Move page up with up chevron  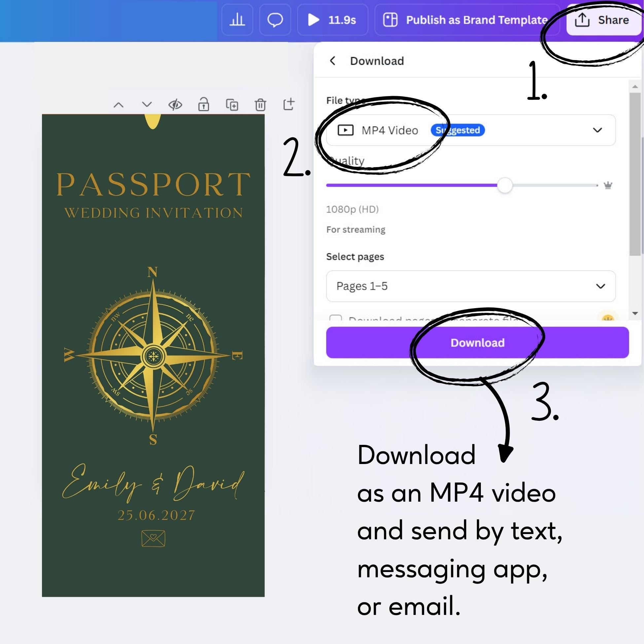(x=119, y=105)
